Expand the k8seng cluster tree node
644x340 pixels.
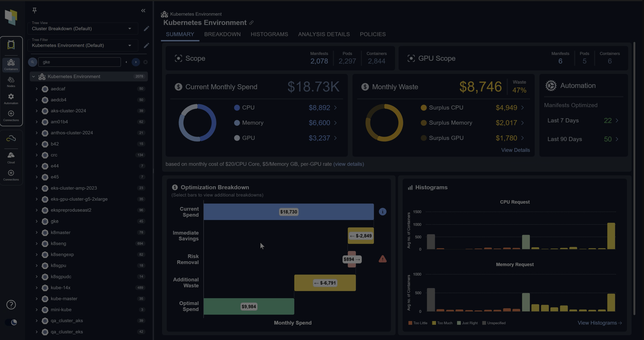click(x=37, y=244)
